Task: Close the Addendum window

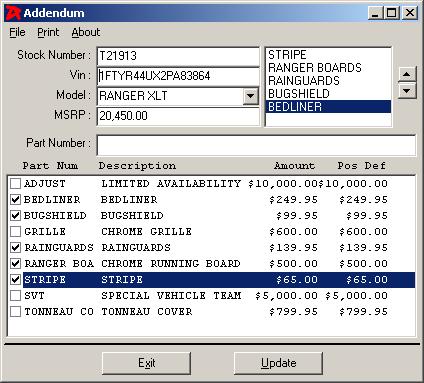Action: pos(410,13)
